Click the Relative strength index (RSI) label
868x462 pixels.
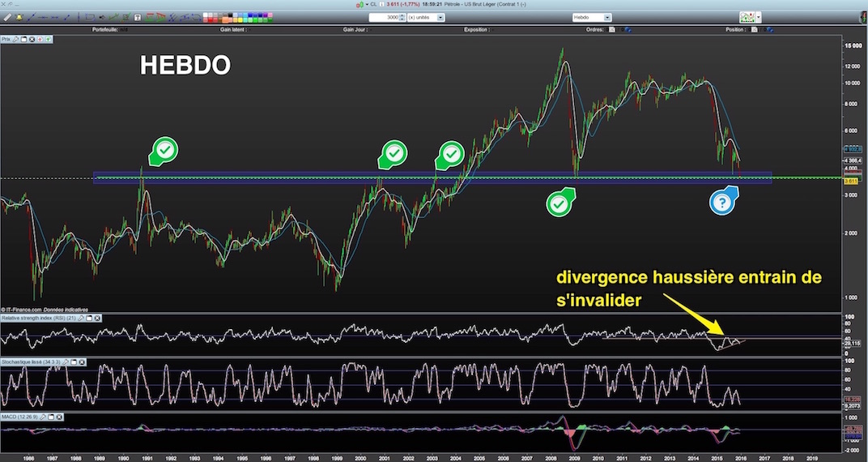(39, 318)
